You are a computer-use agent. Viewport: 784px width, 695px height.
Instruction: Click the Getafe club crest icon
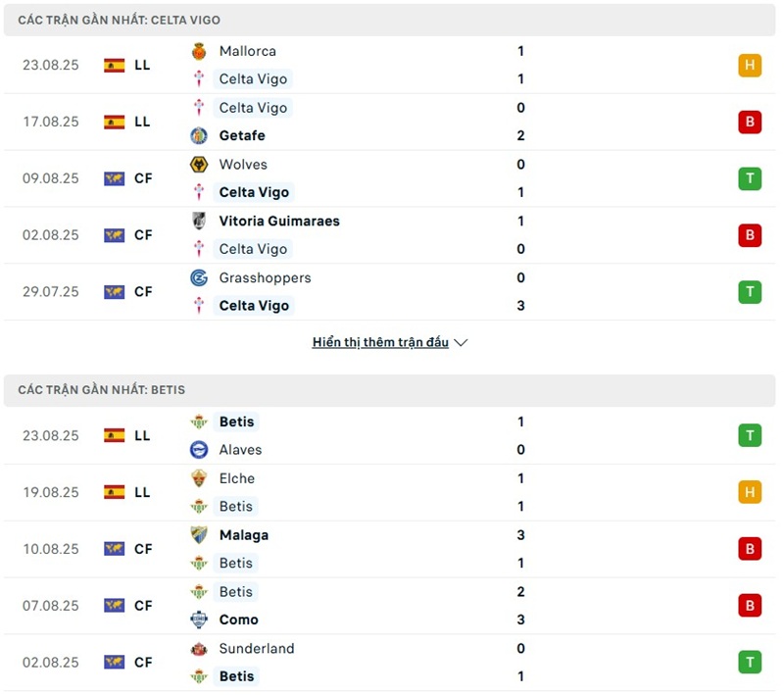(x=199, y=135)
